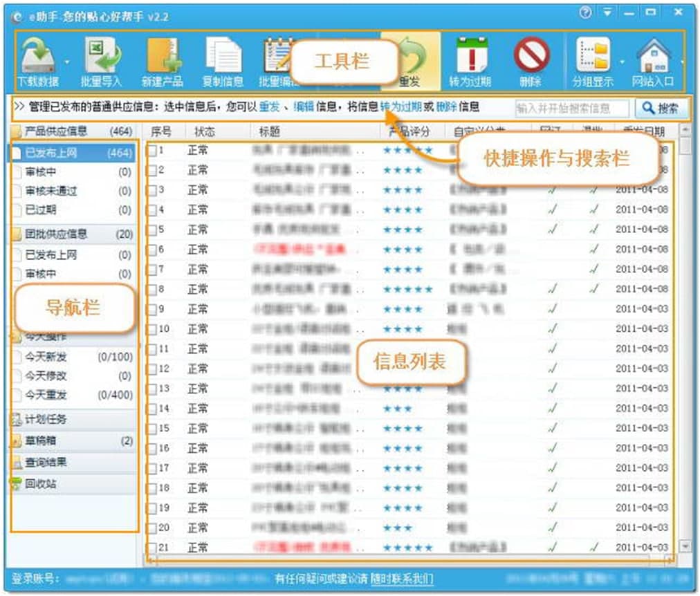Select 今天重发 (0/400) item
The height and width of the screenshot is (596, 700).
tap(73, 395)
